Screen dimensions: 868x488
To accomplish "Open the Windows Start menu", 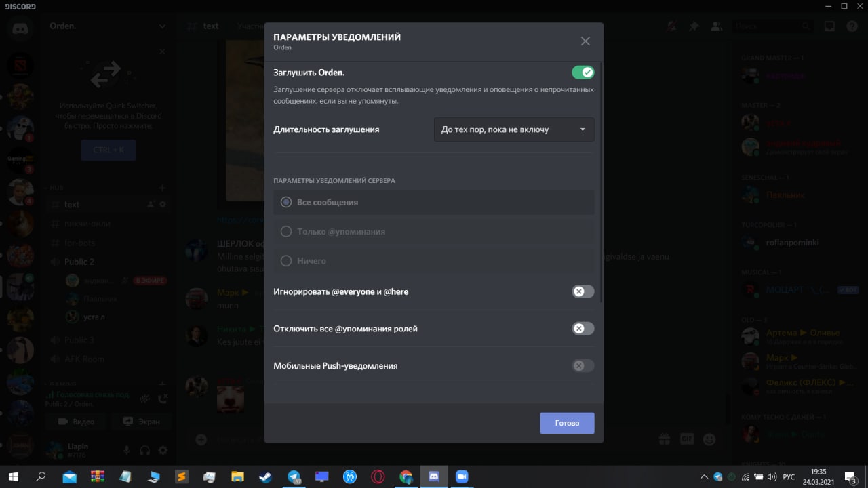I will point(12,476).
